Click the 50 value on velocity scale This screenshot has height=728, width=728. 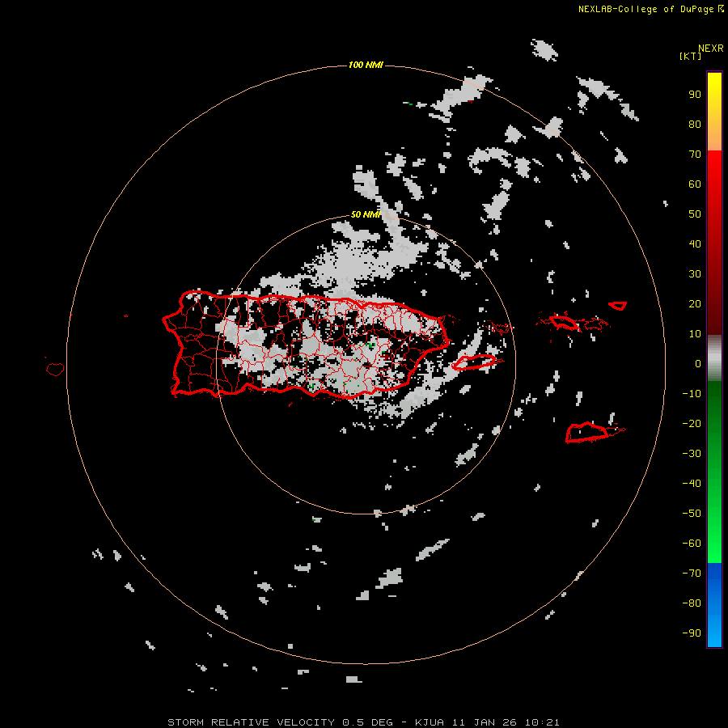[x=695, y=214]
